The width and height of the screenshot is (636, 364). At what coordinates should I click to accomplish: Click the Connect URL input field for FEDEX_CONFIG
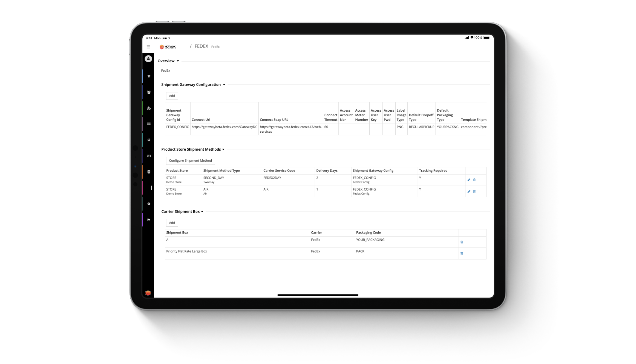click(x=224, y=127)
